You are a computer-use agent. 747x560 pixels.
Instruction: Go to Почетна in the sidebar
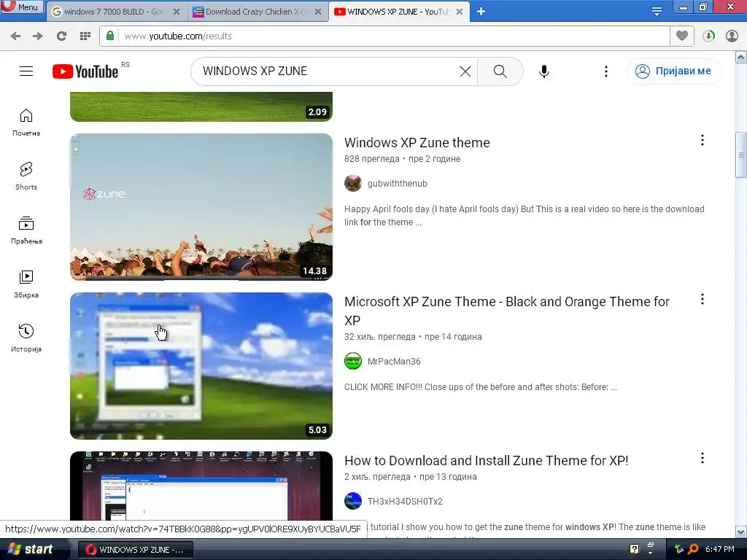[x=26, y=122]
